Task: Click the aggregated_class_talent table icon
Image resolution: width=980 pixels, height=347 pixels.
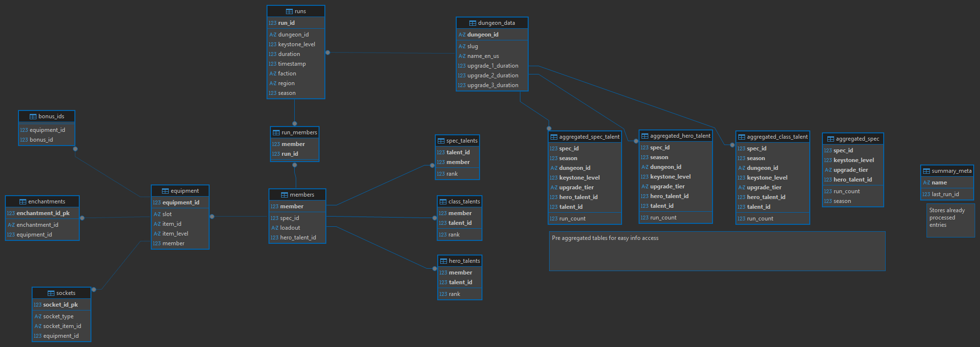Action: click(742, 137)
